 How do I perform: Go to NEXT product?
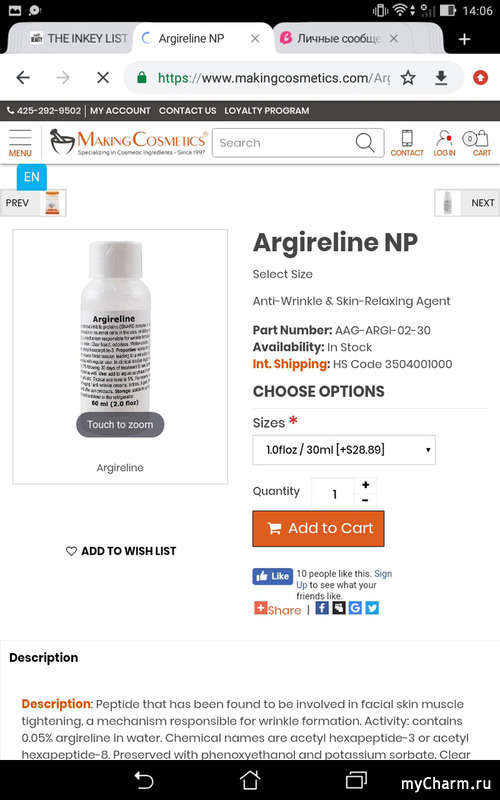pyautogui.click(x=467, y=203)
